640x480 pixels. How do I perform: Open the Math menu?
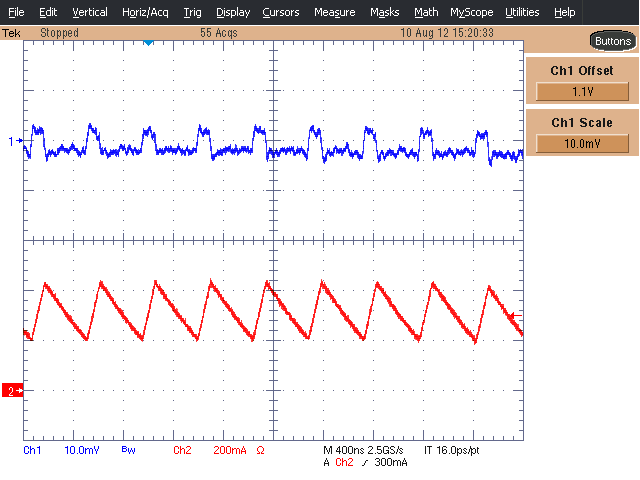coord(426,12)
